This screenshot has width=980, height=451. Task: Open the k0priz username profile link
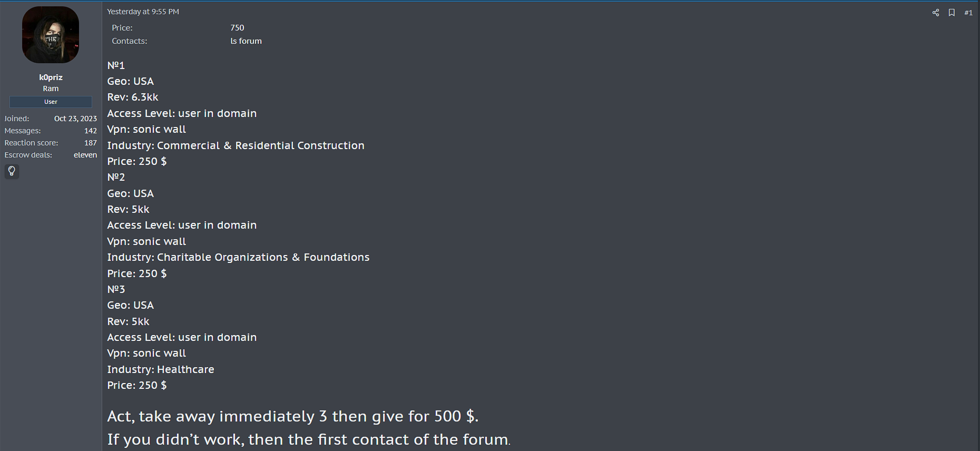coord(51,77)
